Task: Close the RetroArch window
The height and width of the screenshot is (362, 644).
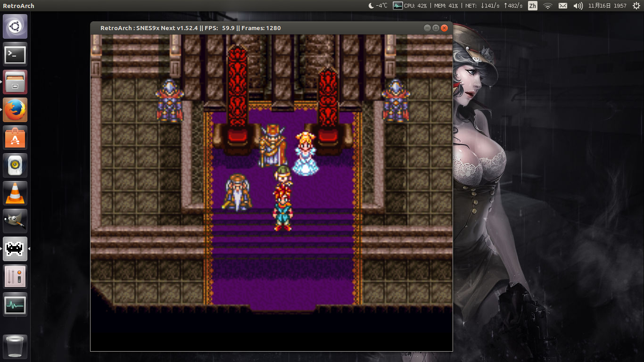Action: point(444,28)
